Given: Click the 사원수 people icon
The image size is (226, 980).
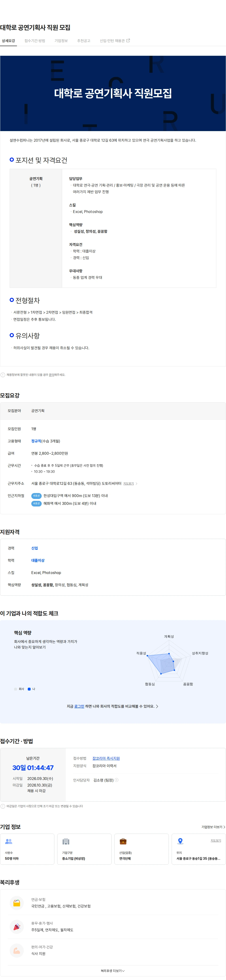Looking at the screenshot, I should point(9,842).
